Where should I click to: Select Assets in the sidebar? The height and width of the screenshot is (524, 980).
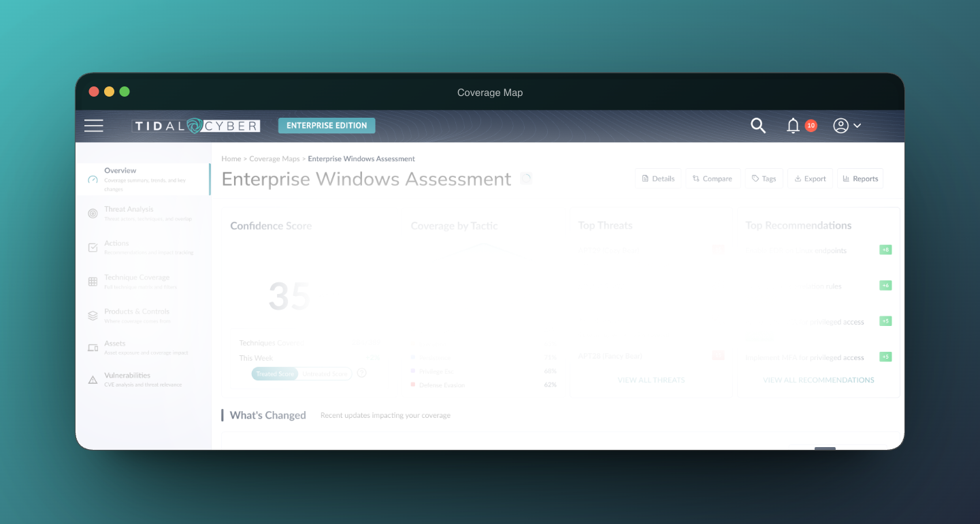coord(115,344)
